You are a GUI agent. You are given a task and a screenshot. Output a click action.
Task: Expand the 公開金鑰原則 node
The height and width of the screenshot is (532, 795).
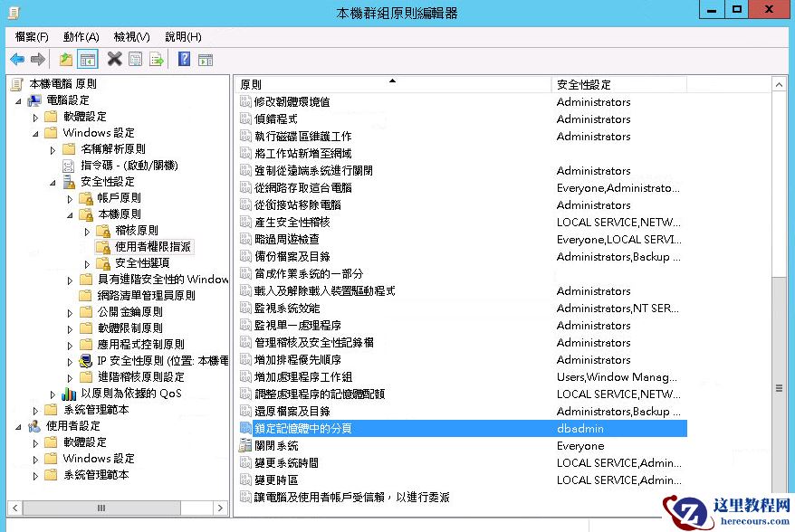[70, 313]
